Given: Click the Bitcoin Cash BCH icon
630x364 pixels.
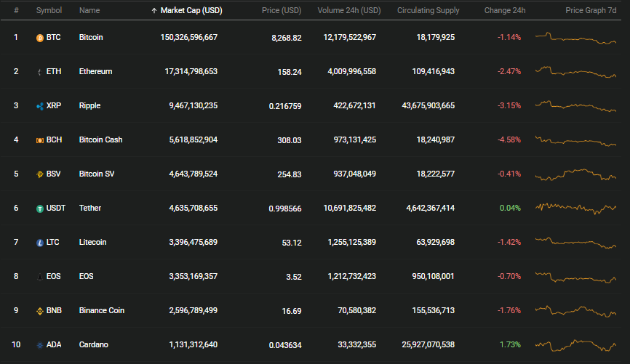Looking at the screenshot, I should (x=40, y=140).
